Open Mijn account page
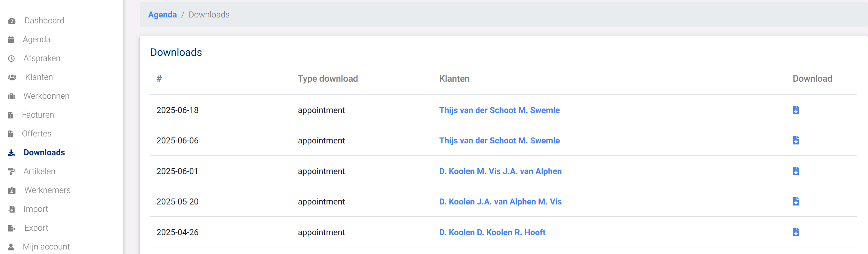This screenshot has height=254, width=868. point(46,247)
